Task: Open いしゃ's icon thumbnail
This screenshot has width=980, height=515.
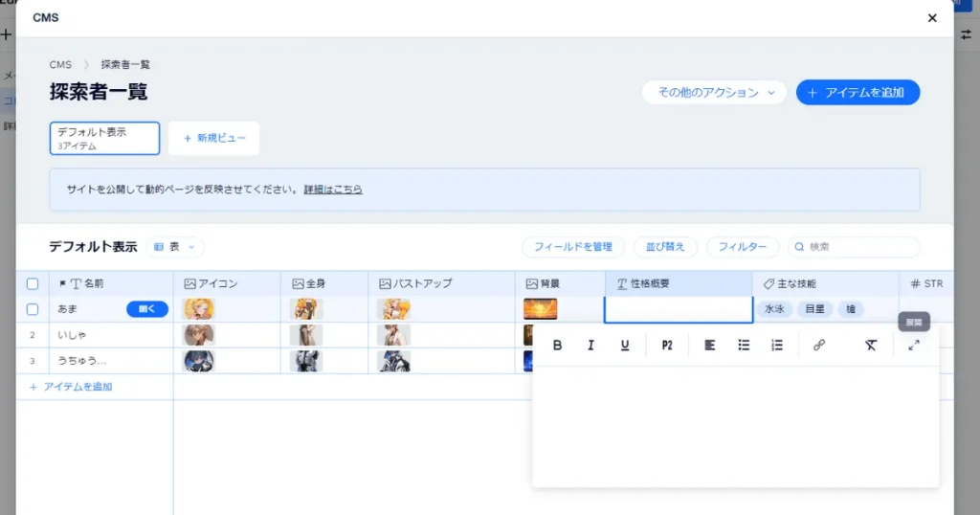Action: click(198, 335)
